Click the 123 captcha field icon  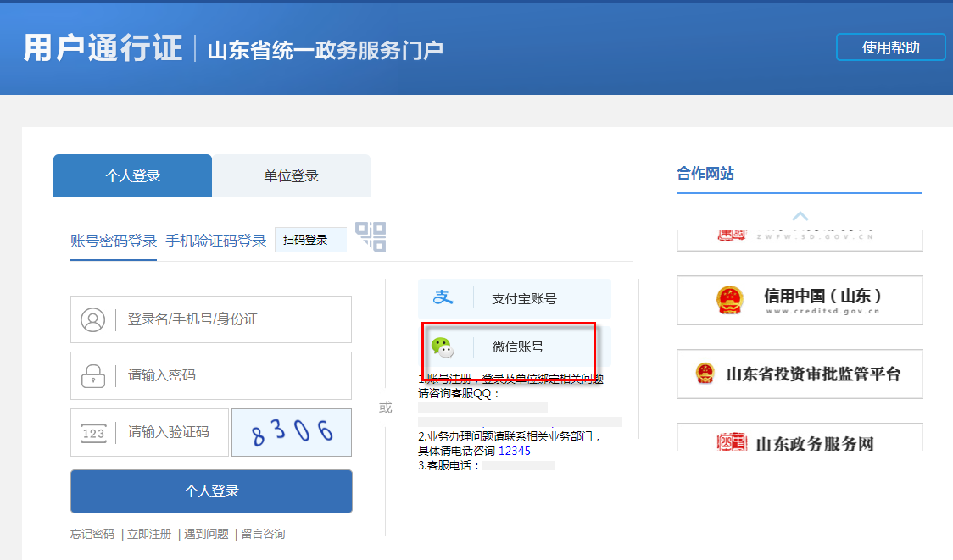point(93,433)
